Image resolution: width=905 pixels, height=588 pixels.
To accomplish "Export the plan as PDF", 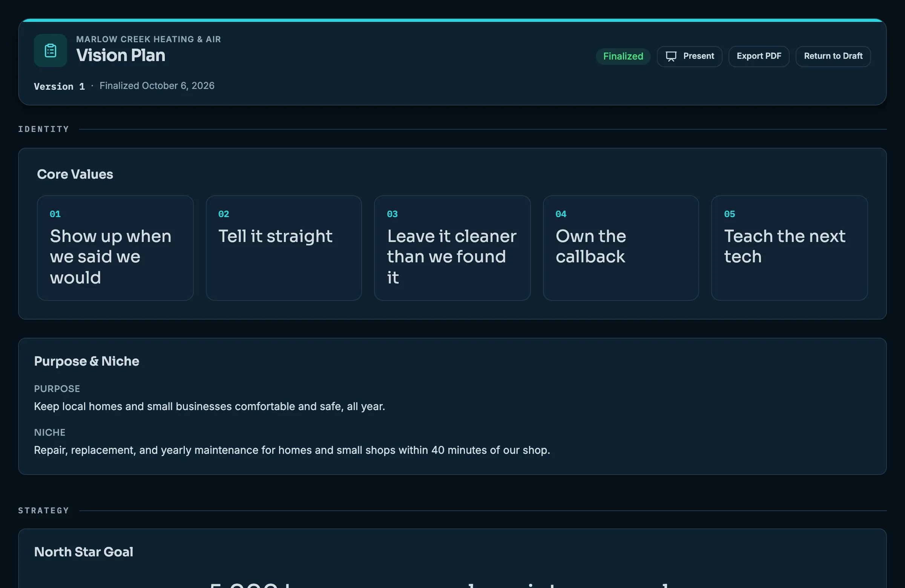I will point(759,56).
